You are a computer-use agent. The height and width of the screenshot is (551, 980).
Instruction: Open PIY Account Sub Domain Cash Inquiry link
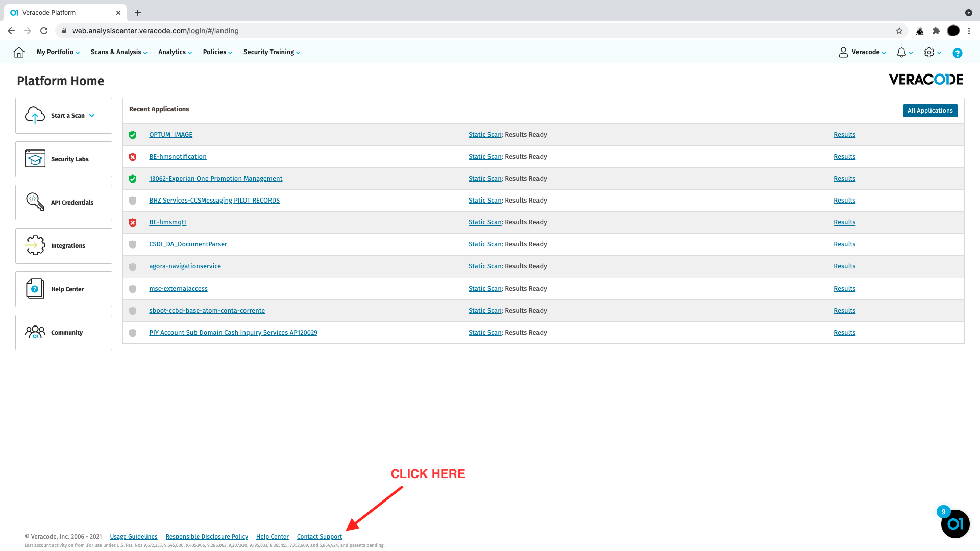(233, 333)
